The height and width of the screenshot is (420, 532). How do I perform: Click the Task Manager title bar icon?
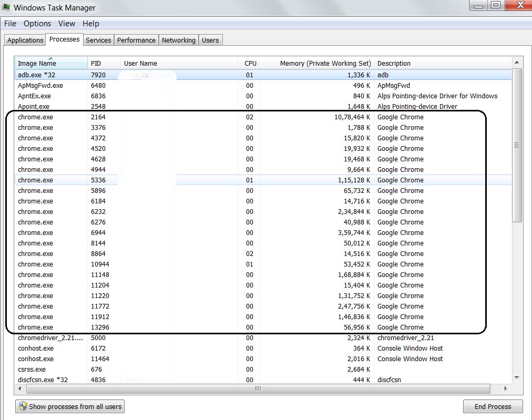[x=6, y=7]
